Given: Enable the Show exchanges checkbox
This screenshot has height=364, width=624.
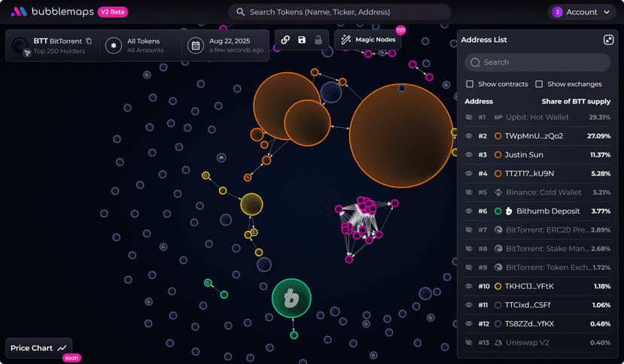Looking at the screenshot, I should [x=539, y=84].
